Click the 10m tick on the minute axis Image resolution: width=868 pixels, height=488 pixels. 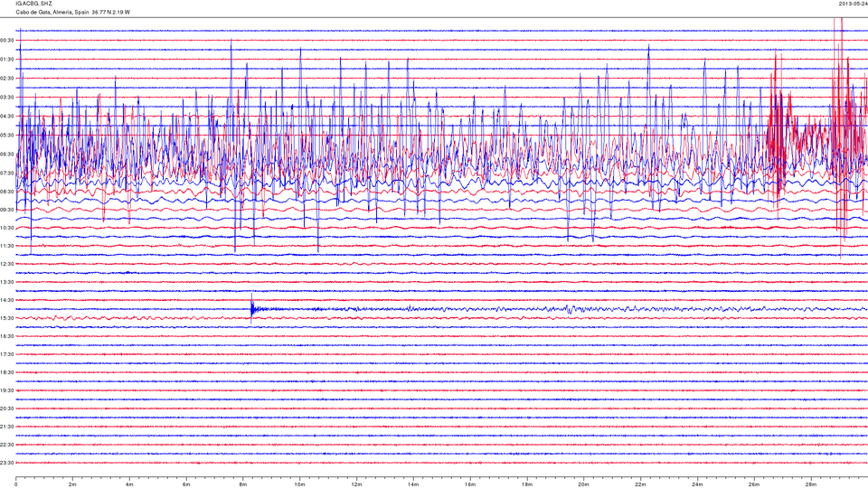(x=299, y=484)
